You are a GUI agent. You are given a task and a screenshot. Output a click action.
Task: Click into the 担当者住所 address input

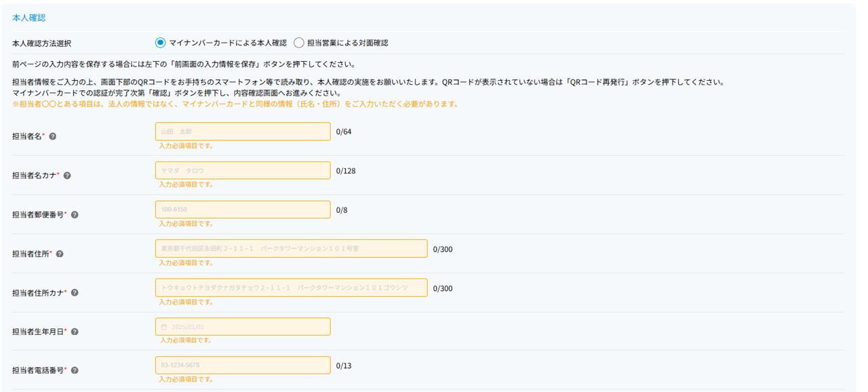pyautogui.click(x=292, y=249)
